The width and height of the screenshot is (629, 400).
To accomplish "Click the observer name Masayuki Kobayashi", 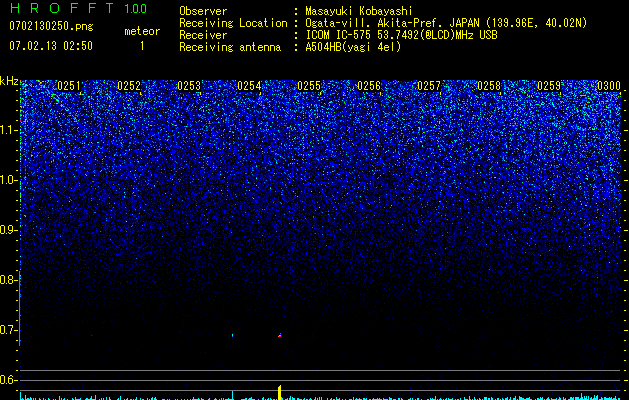I will 359,11.
